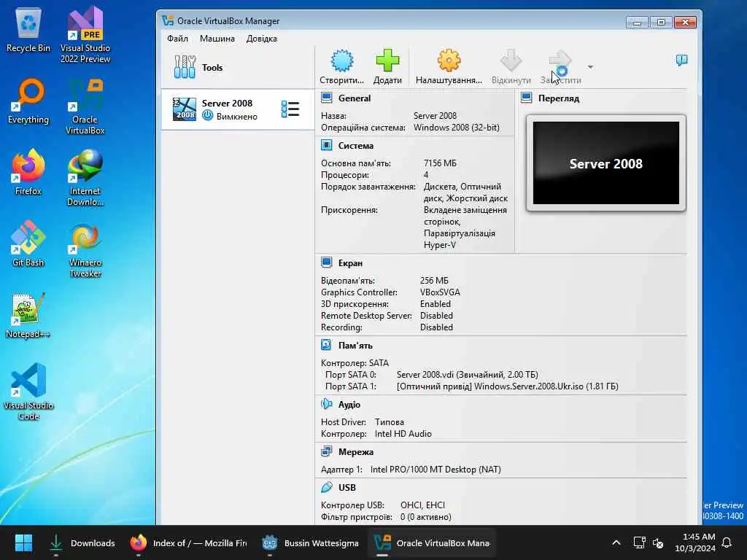The image size is (747, 560).
Task: Click the Система section header
Action: pos(355,146)
